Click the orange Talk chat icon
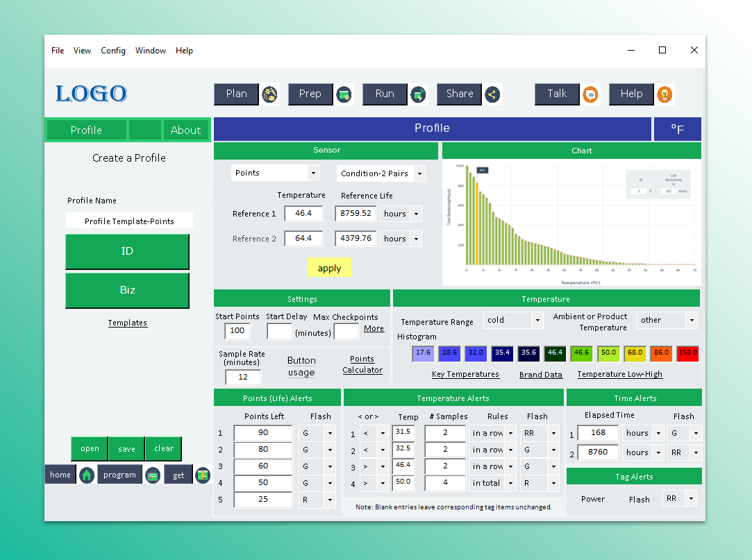 (x=590, y=94)
